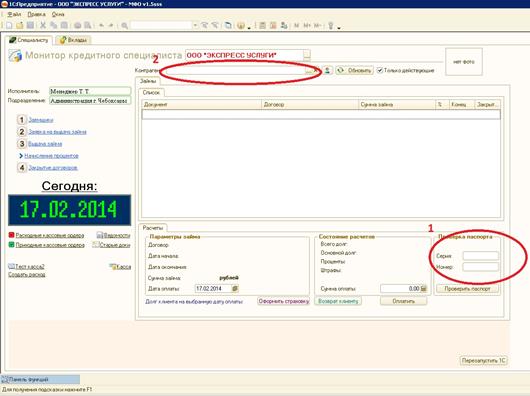This screenshot has width=530, height=396.
Task: Click the Подразделение field
Action: click(90, 101)
